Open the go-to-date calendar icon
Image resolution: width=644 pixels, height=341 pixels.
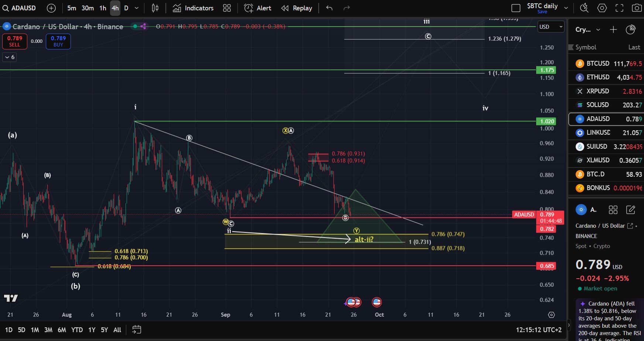click(137, 330)
